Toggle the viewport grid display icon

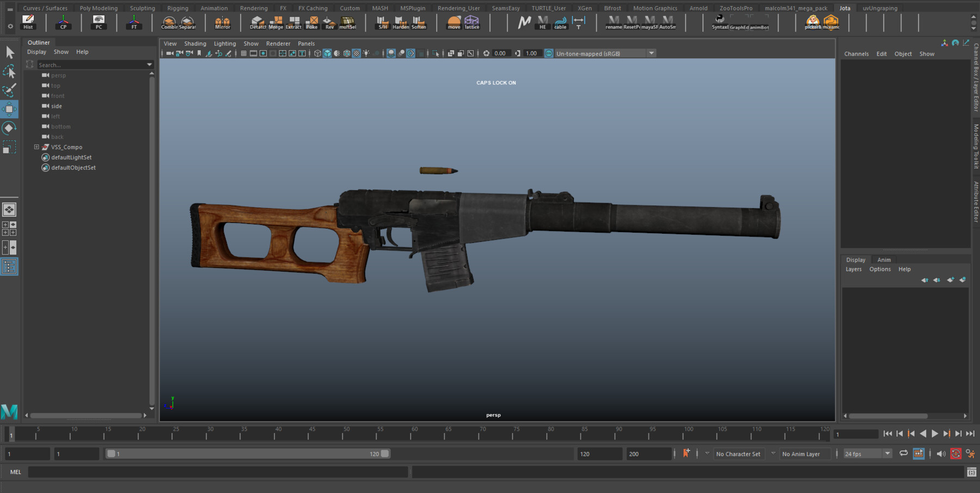click(x=243, y=53)
